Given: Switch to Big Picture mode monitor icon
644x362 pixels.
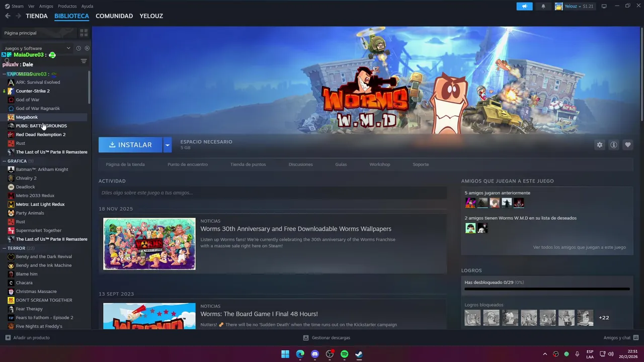Looking at the screenshot, I should pyautogui.click(x=604, y=6).
